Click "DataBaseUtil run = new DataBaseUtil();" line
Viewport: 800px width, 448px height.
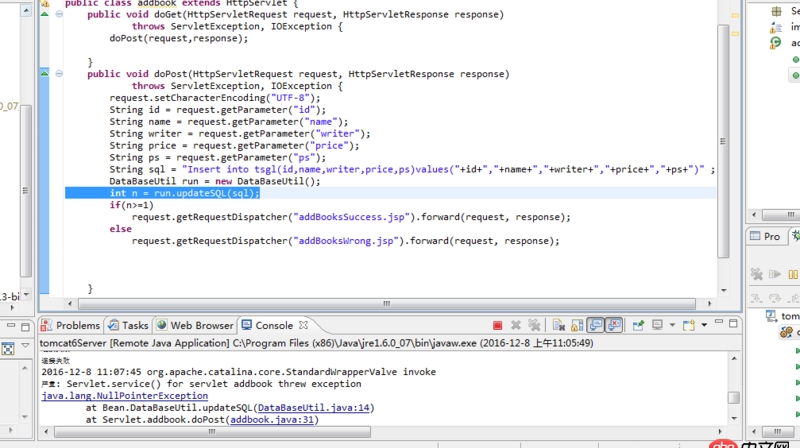pos(215,181)
